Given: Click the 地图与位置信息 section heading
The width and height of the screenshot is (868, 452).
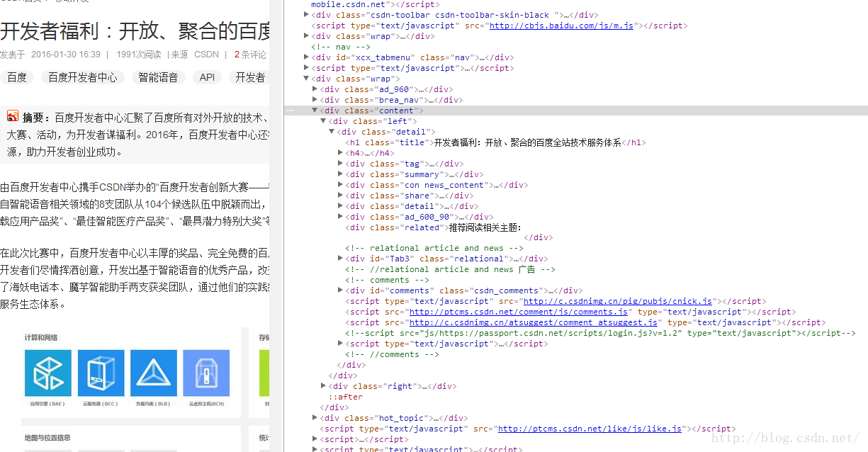Looking at the screenshot, I should tap(47, 438).
